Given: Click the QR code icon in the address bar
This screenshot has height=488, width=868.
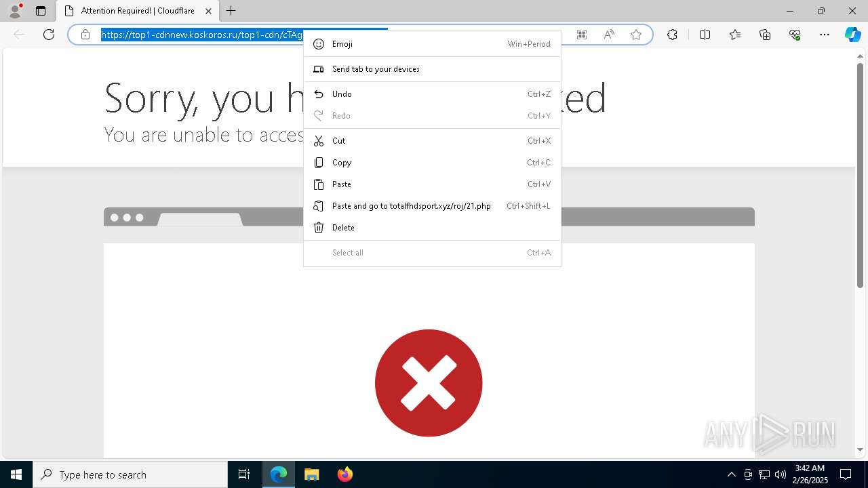Looking at the screenshot, I should point(582,35).
